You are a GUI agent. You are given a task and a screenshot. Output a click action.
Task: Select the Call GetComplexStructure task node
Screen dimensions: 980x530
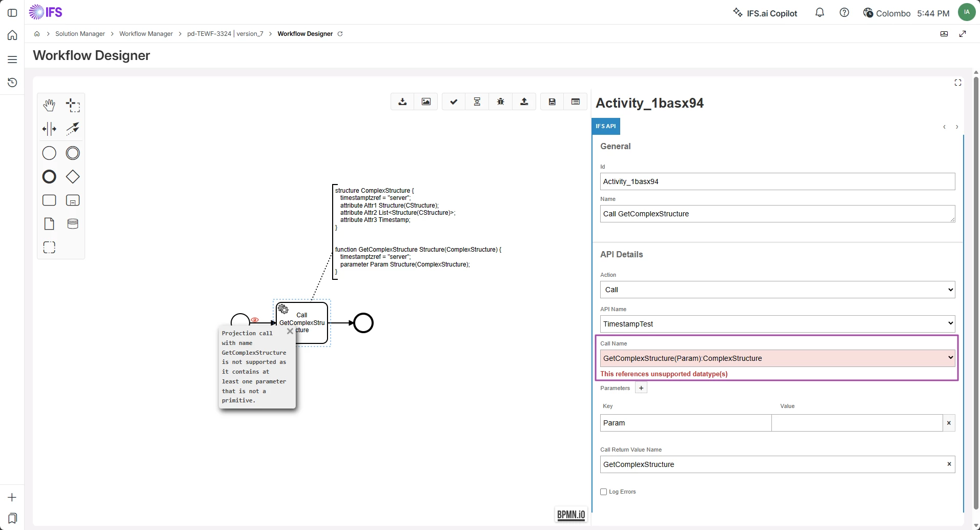click(x=302, y=323)
